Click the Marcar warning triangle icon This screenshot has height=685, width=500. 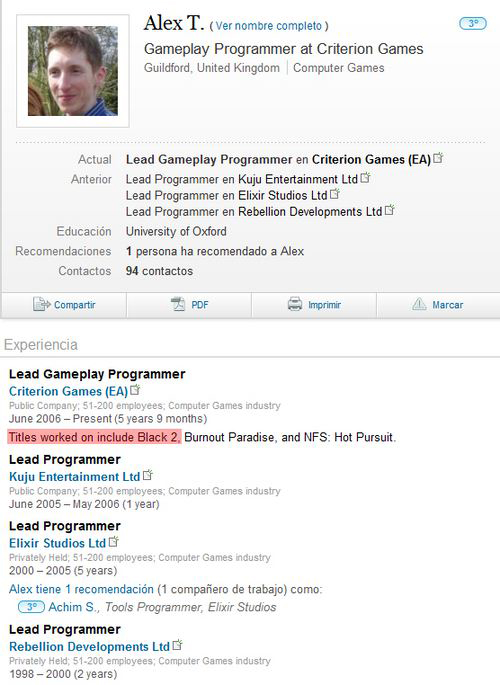click(419, 304)
